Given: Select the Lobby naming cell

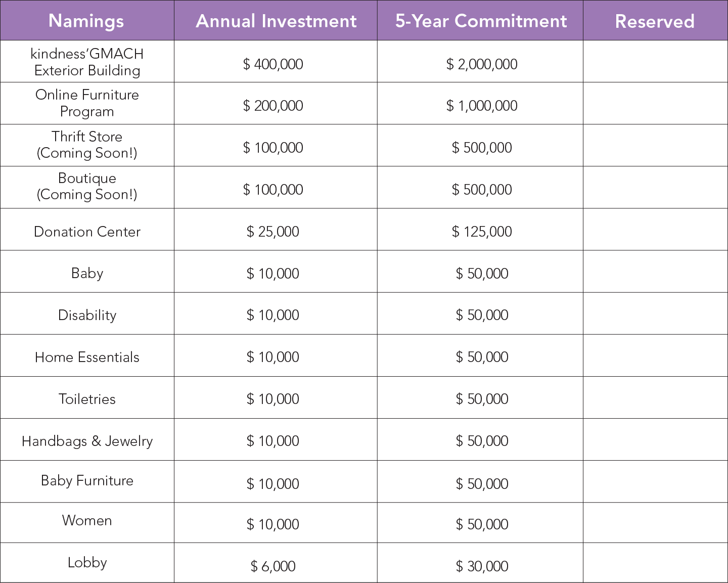Looking at the screenshot, I should pyautogui.click(x=87, y=562).
